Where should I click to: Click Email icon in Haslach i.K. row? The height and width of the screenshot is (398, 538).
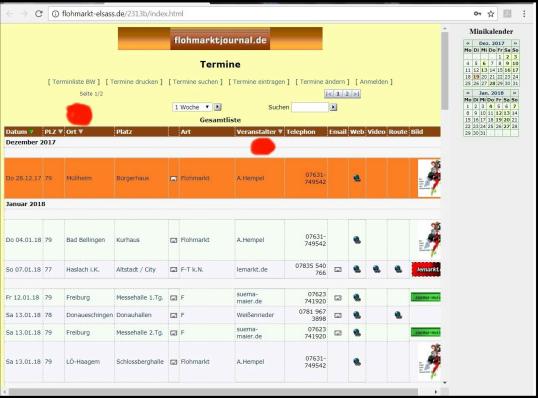[338, 270]
